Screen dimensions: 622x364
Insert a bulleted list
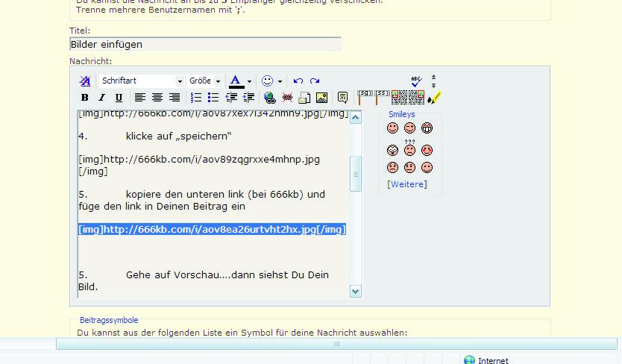click(x=213, y=98)
